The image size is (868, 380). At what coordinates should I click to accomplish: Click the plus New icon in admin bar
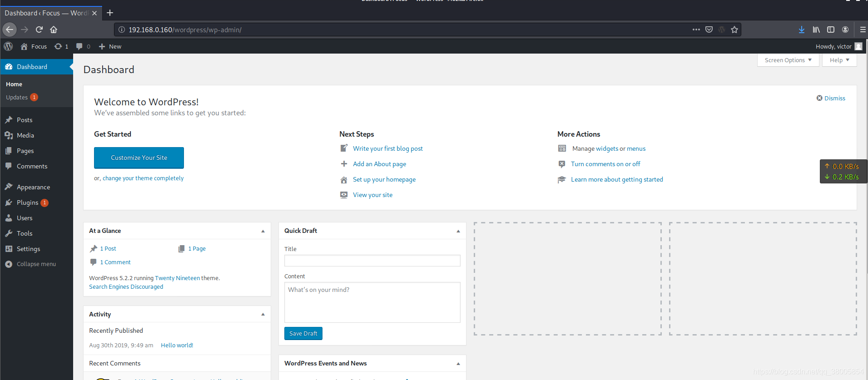pyautogui.click(x=102, y=46)
